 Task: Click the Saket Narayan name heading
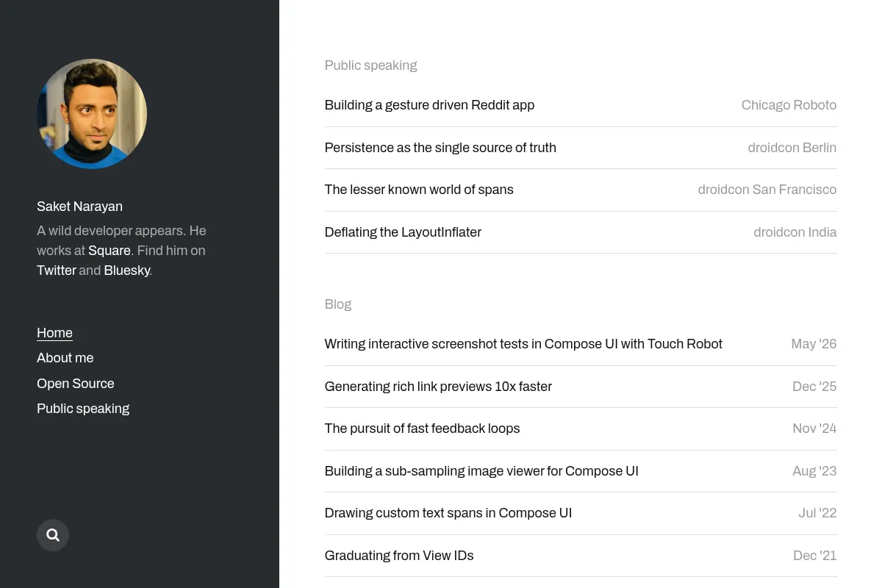tap(79, 207)
